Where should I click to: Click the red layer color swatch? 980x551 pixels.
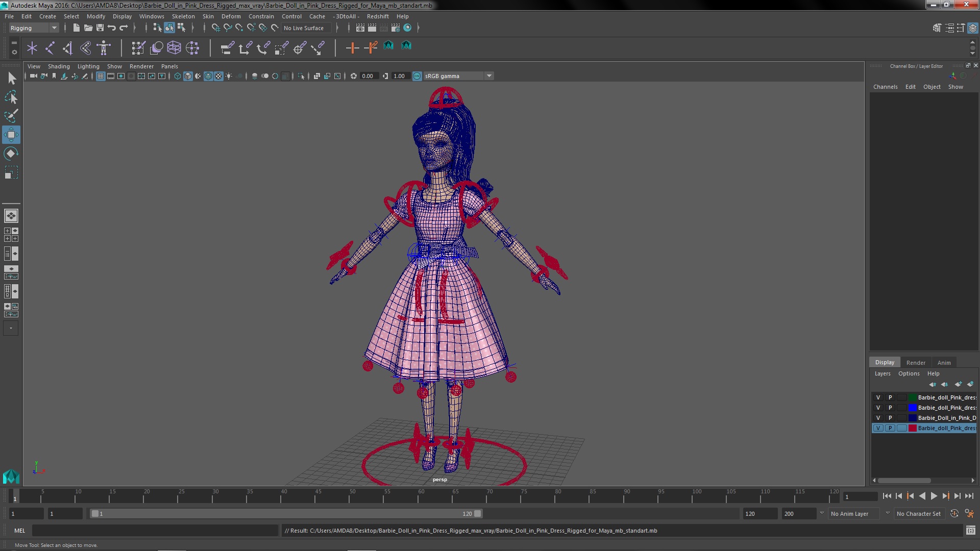coord(912,428)
